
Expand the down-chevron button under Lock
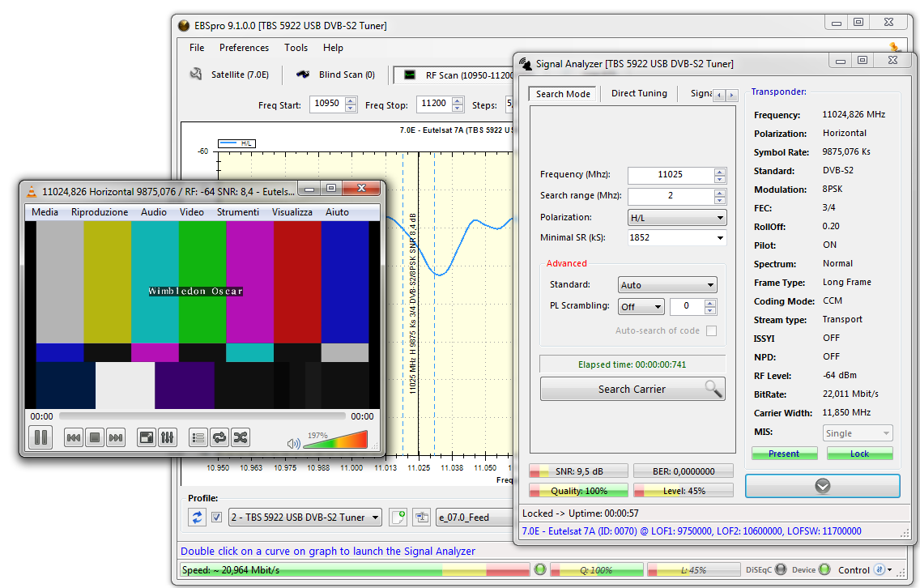coord(823,486)
